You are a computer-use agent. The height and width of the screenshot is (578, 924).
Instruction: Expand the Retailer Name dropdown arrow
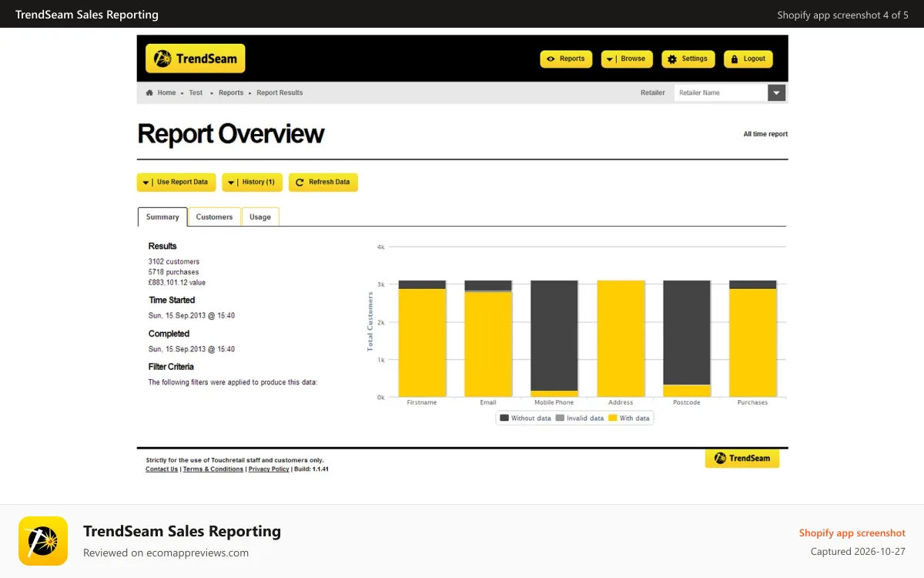[777, 92]
